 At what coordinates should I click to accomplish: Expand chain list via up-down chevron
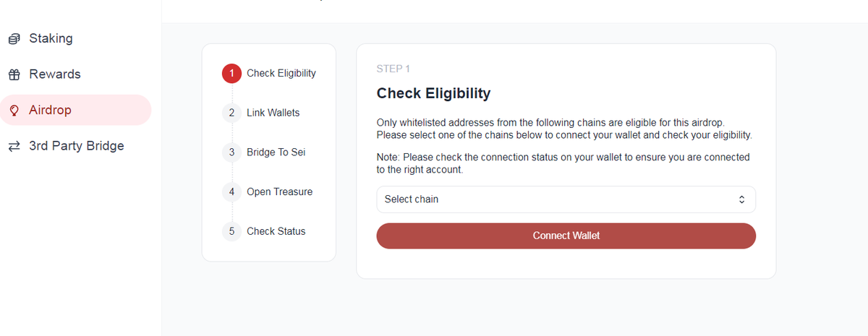741,199
